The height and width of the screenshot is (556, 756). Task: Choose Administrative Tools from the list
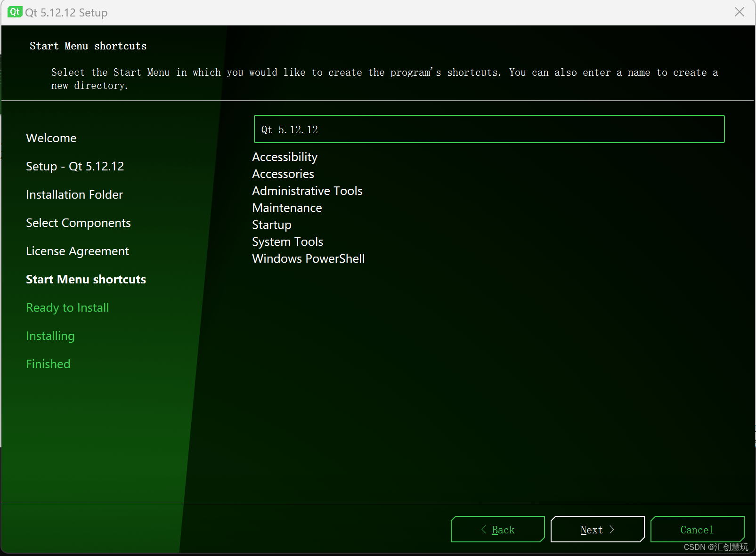307,191
